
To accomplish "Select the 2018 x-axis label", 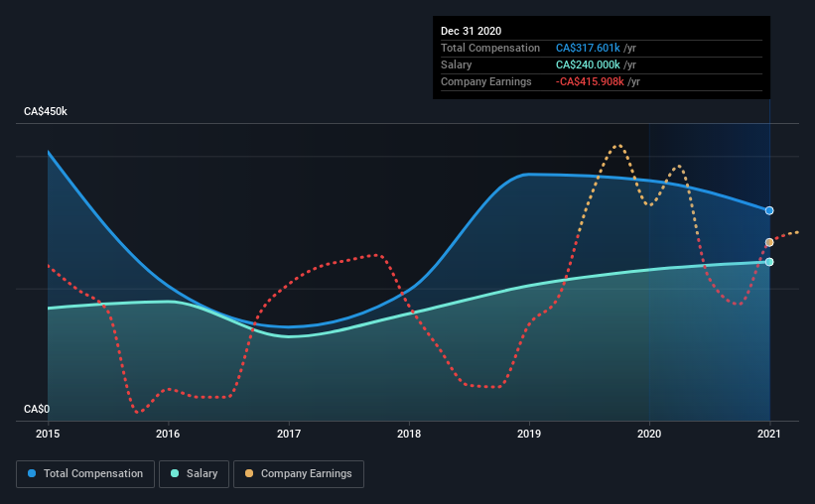I will [x=409, y=434].
